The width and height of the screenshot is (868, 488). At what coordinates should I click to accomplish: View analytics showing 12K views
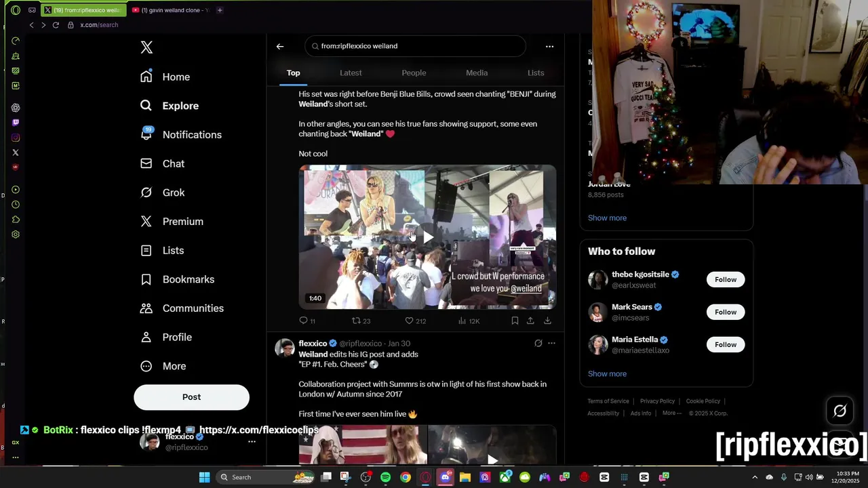(469, 321)
